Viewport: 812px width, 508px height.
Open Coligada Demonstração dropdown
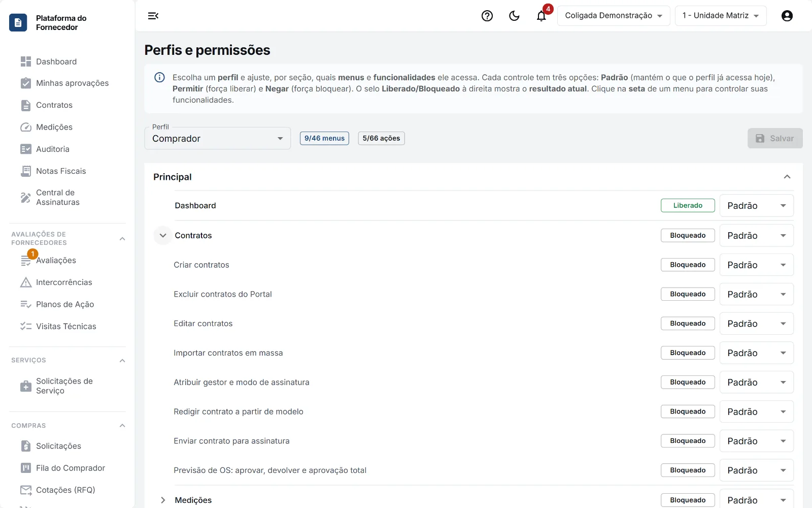(614, 16)
